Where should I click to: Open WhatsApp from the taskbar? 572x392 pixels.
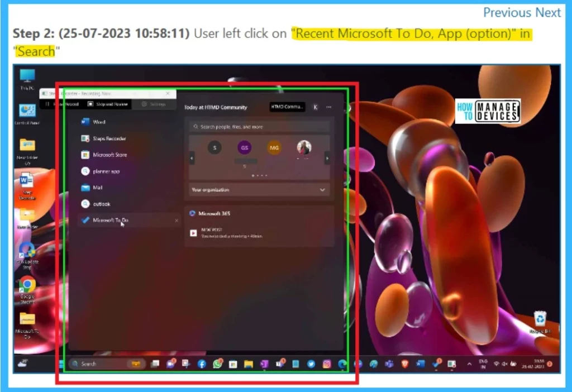218,364
